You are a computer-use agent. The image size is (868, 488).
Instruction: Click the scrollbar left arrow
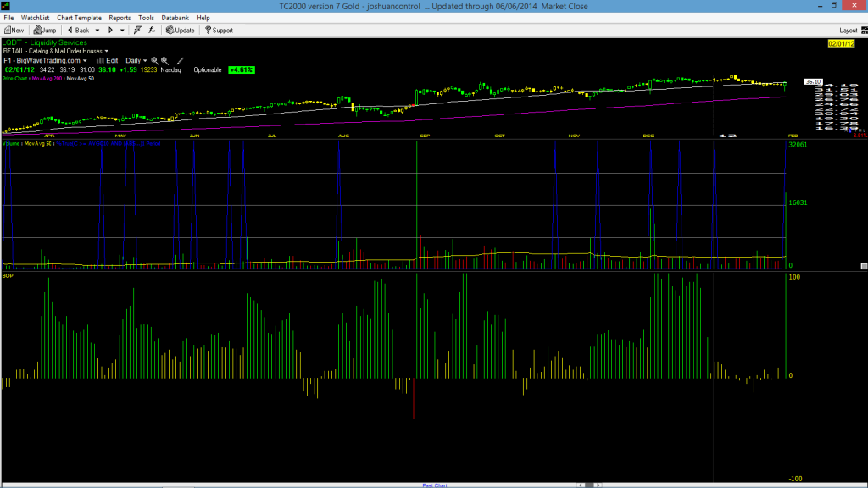(581, 485)
